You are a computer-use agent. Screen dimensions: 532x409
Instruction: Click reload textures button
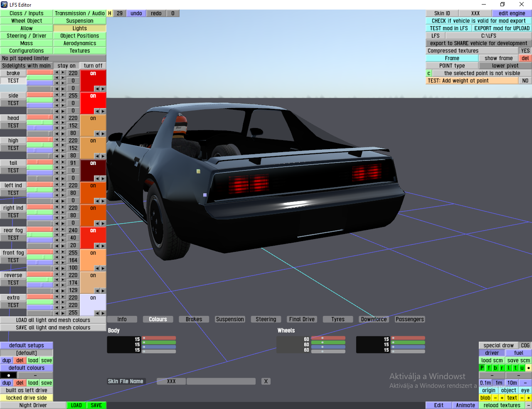[502, 405]
